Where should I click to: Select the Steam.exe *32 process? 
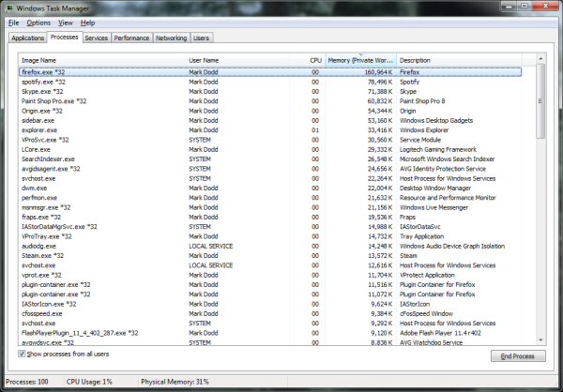(x=270, y=256)
